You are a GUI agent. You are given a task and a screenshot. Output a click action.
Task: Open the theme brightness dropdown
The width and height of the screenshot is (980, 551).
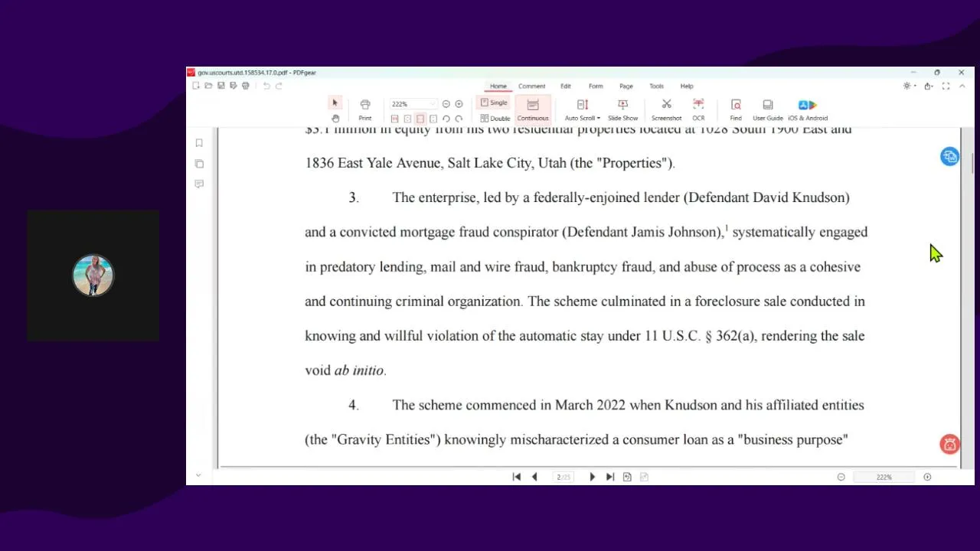coord(910,86)
